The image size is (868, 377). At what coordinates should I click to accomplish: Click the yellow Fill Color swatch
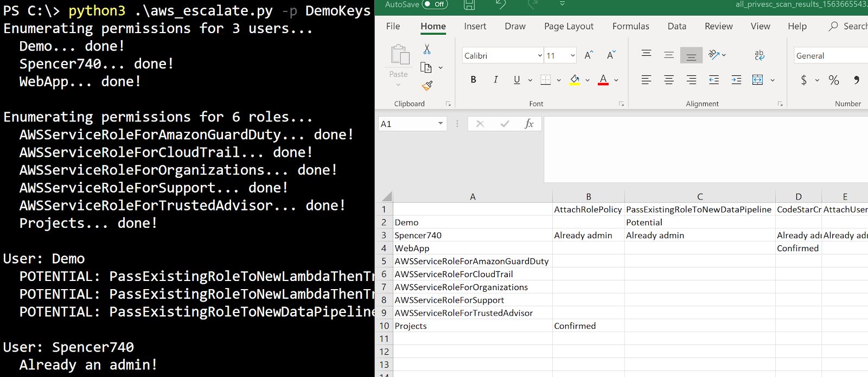click(575, 80)
